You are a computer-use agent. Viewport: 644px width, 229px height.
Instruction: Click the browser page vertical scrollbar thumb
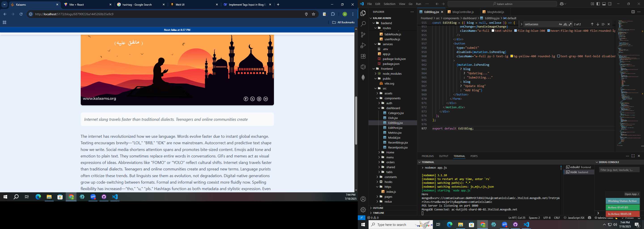[356, 121]
